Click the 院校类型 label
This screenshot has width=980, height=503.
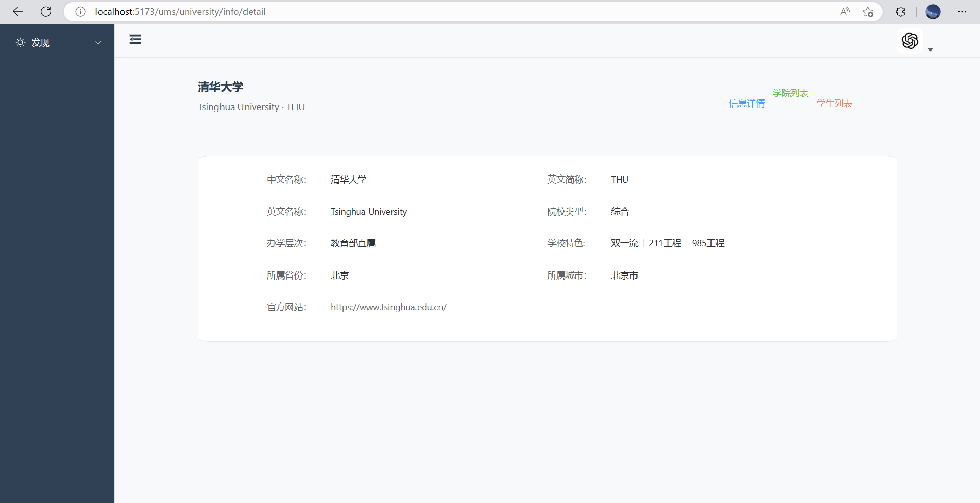pos(567,212)
